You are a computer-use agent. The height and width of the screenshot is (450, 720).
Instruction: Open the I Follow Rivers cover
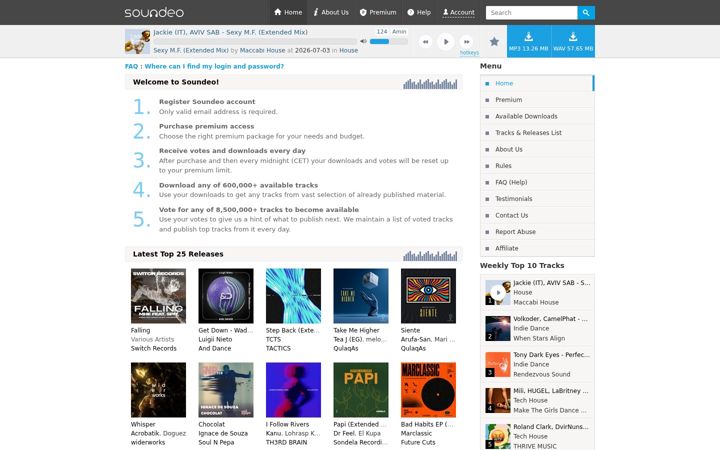[x=293, y=390]
